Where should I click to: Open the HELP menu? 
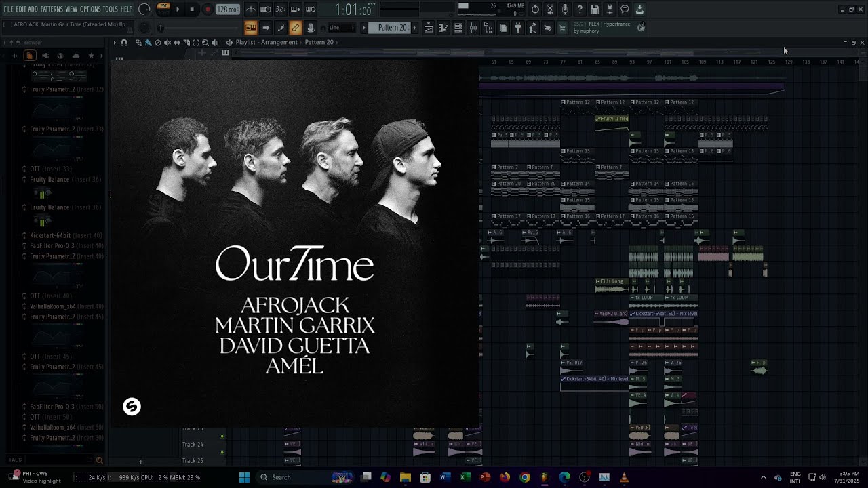tap(126, 9)
